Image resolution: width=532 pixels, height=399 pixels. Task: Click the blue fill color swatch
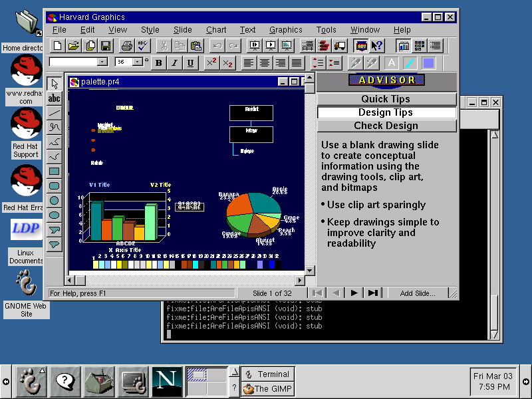pyautogui.click(x=428, y=63)
